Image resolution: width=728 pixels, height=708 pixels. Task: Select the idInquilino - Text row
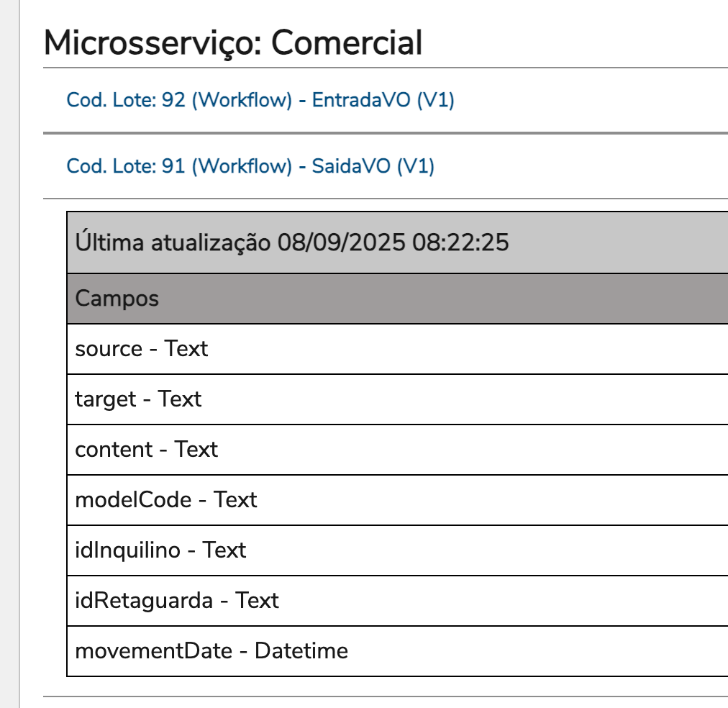click(160, 550)
